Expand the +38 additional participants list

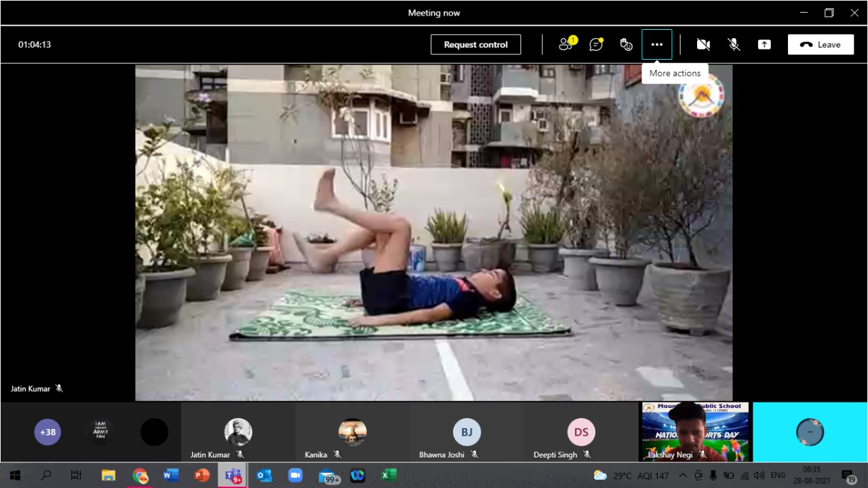click(47, 432)
